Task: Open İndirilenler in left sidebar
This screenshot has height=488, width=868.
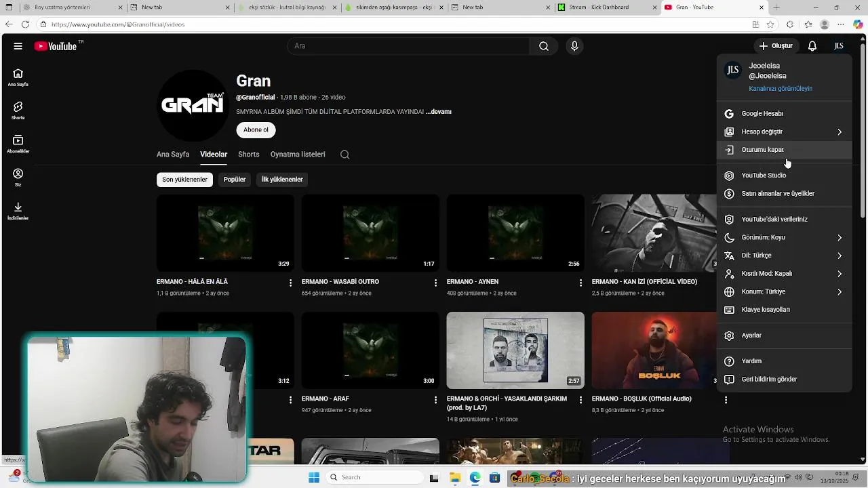Action: click(x=18, y=211)
